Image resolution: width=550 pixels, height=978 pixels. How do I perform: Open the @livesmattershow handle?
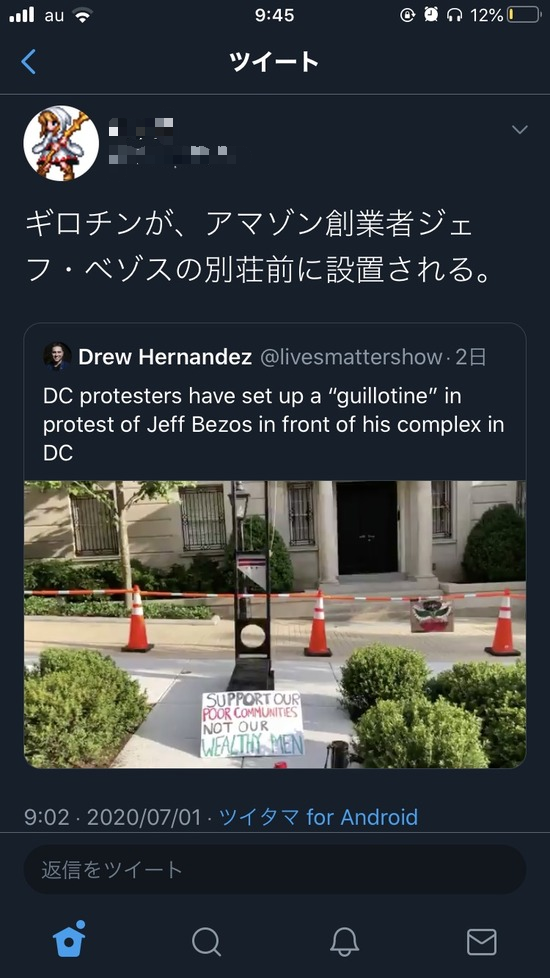(350, 357)
